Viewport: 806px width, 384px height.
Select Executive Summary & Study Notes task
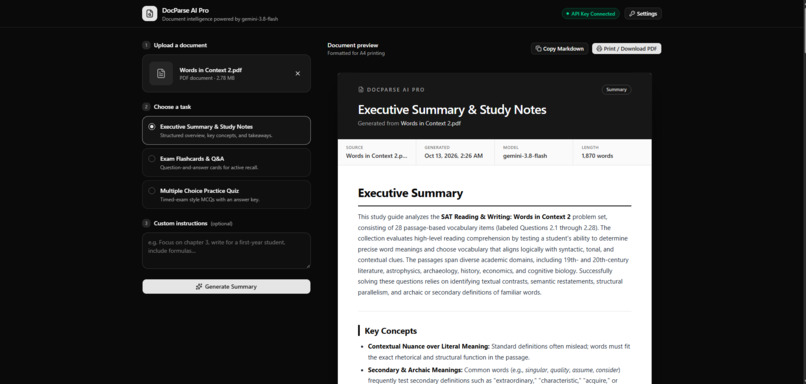[226, 131]
